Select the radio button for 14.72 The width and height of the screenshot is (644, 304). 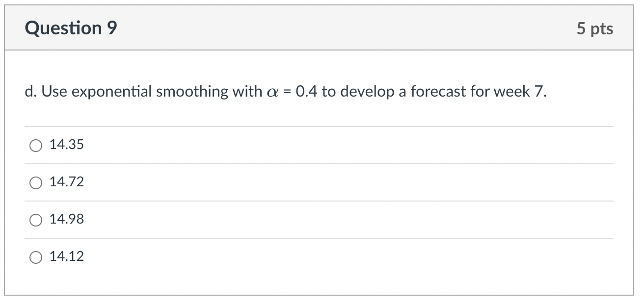tap(35, 182)
